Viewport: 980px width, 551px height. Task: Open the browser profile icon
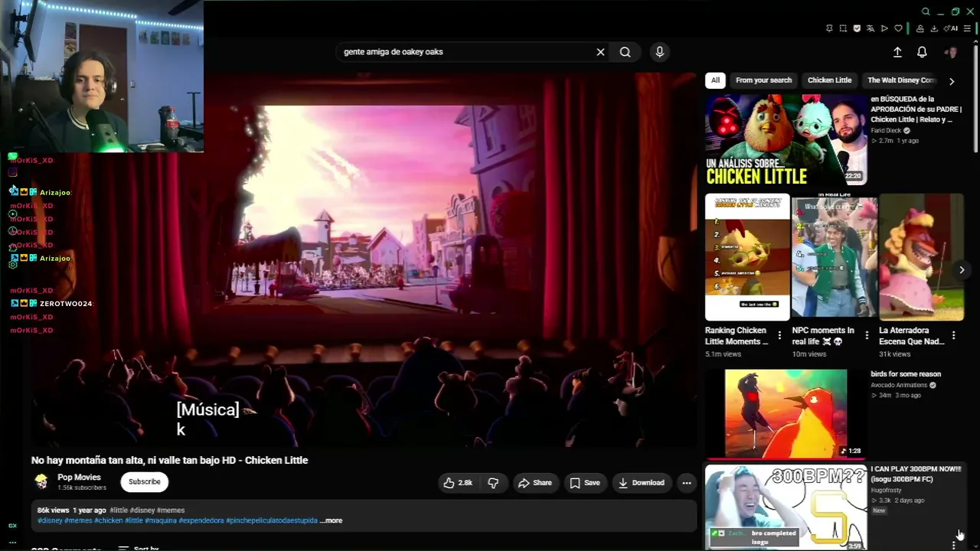pos(920,28)
